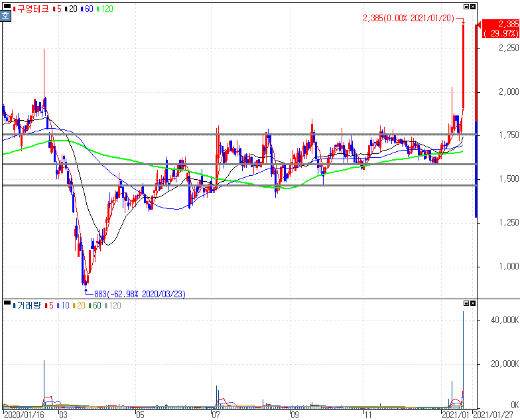Click the 1,000 price axis label

509,267
